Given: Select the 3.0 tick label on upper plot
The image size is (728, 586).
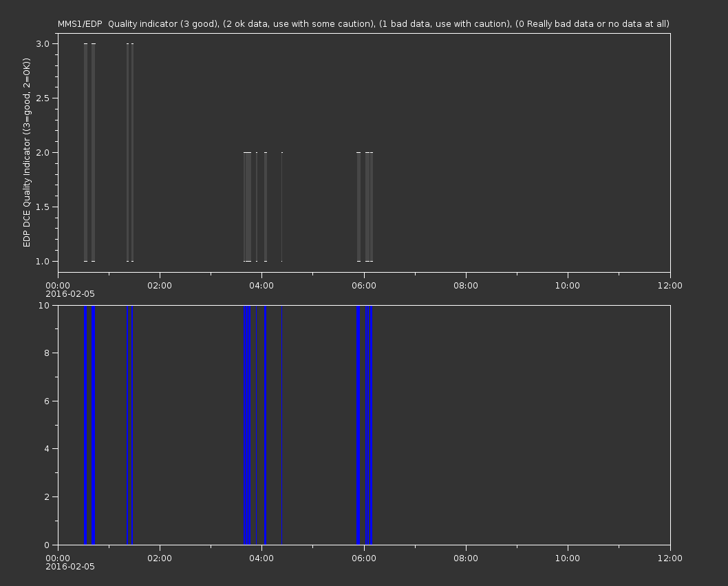Looking at the screenshot, I should point(43,43).
